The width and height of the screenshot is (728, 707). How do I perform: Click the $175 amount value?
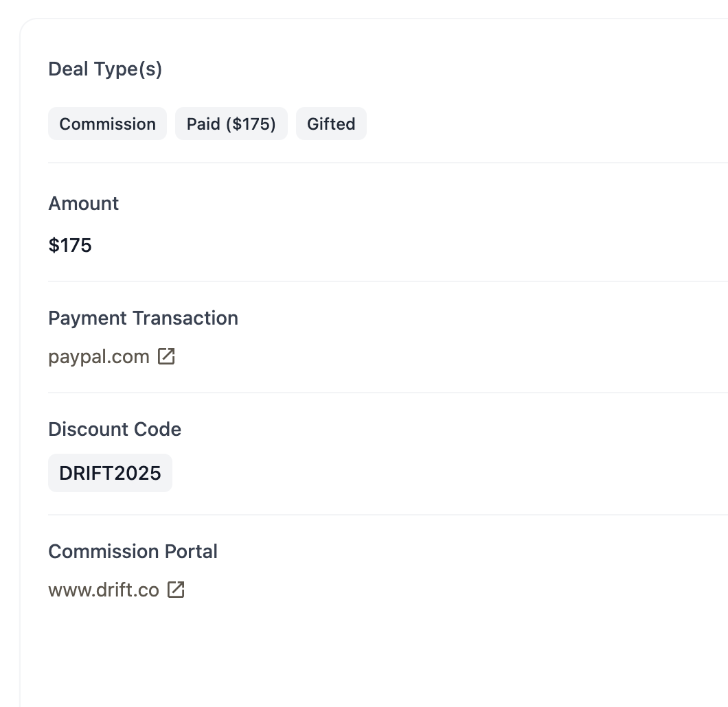tap(70, 246)
